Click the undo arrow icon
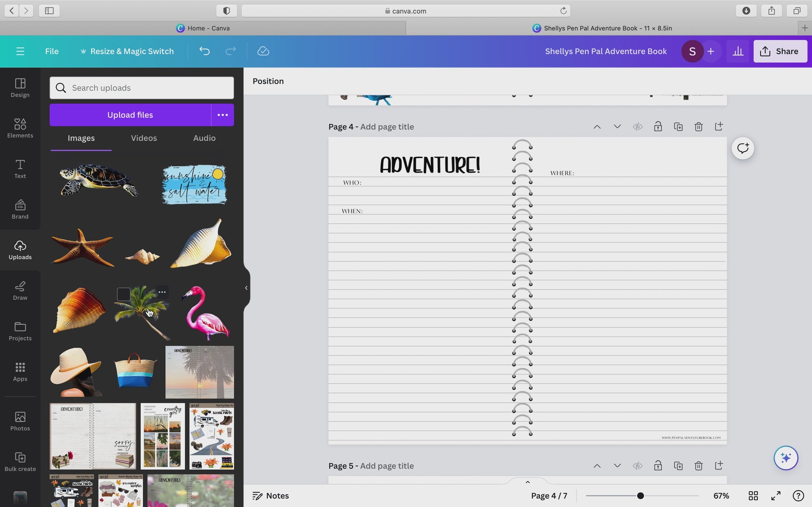This screenshot has width=812, height=507. [204, 51]
